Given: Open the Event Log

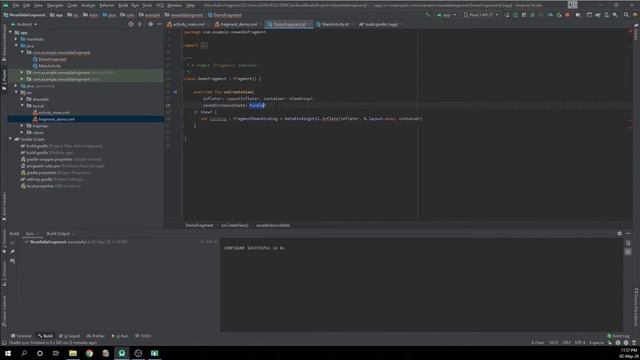Looking at the screenshot, I should [x=618, y=336].
